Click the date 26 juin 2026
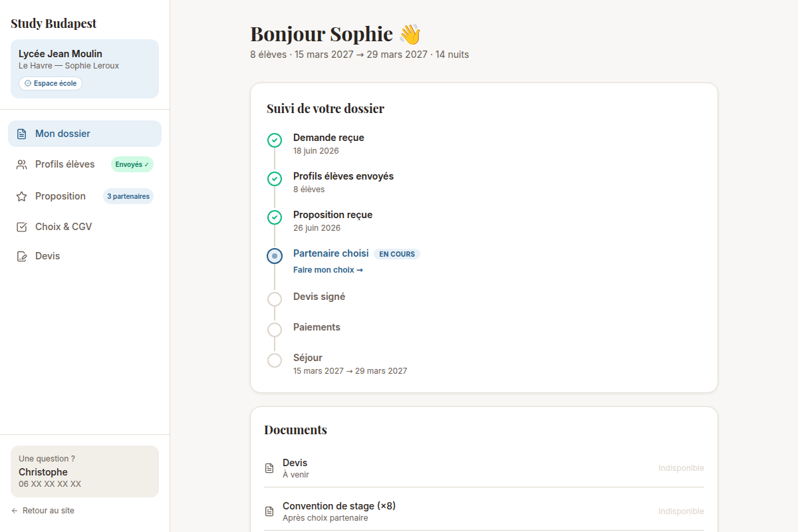This screenshot has height=532, width=798. (x=317, y=228)
